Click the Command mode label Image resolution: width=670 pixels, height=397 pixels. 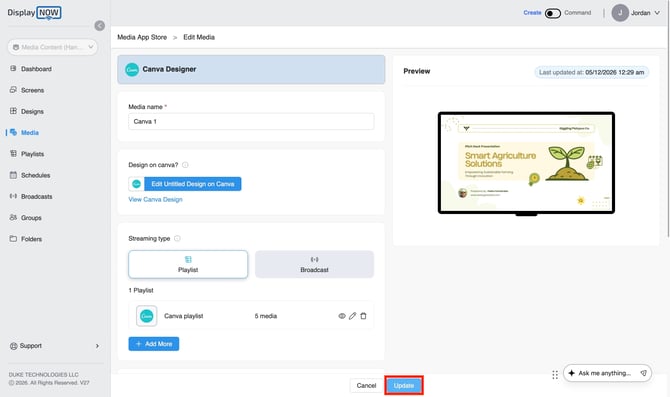pos(578,13)
